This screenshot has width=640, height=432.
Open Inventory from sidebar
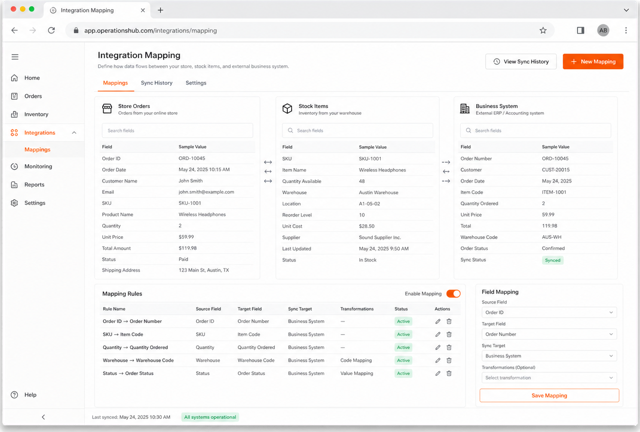click(x=36, y=114)
